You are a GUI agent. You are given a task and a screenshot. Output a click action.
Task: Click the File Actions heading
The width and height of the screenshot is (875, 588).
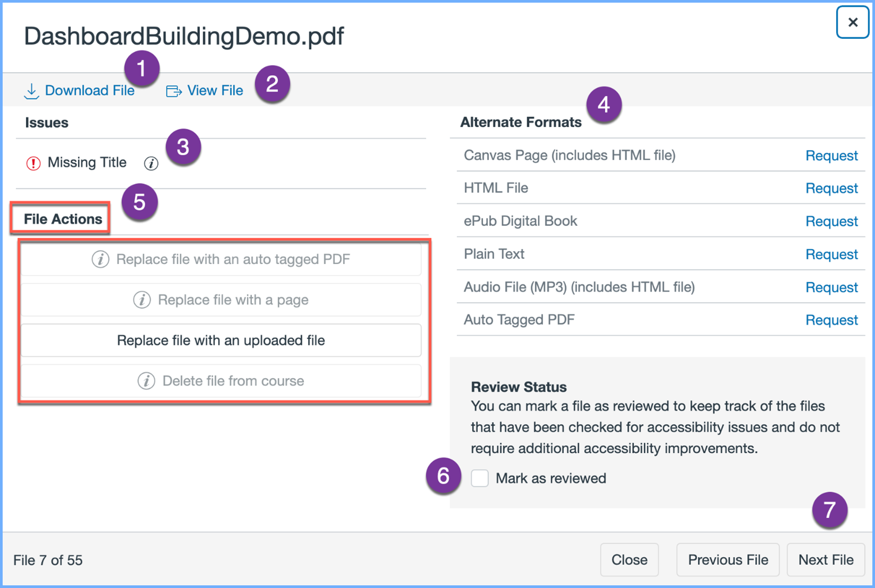tap(63, 219)
